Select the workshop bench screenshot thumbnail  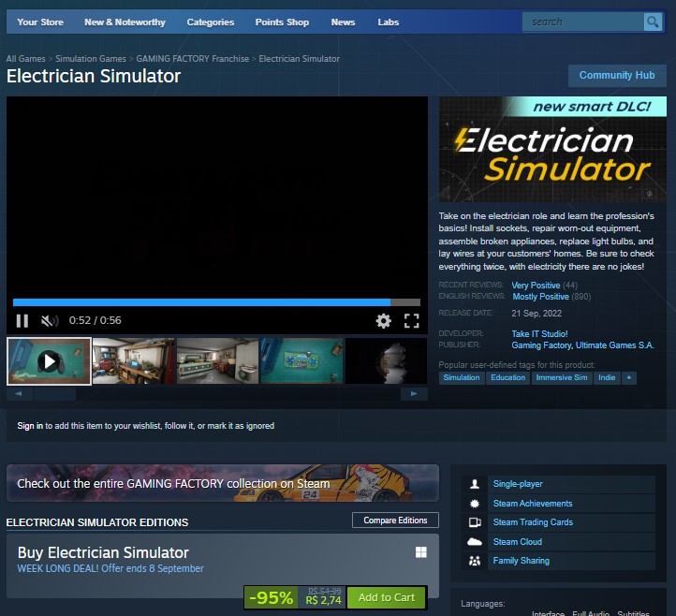coord(133,361)
